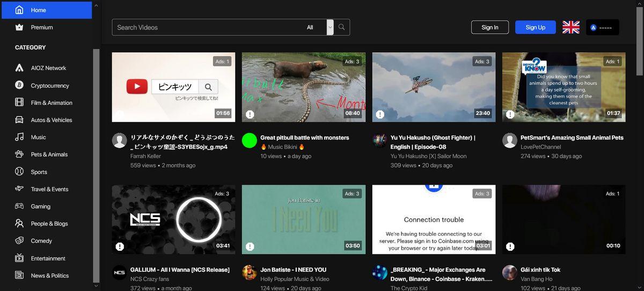The width and height of the screenshot is (644, 291).
Task: Click alert icon on pitbull video thumbnail
Action: (250, 114)
